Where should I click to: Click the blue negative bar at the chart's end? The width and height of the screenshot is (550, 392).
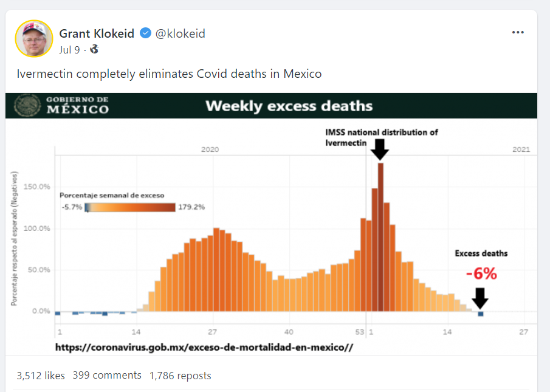(x=481, y=314)
